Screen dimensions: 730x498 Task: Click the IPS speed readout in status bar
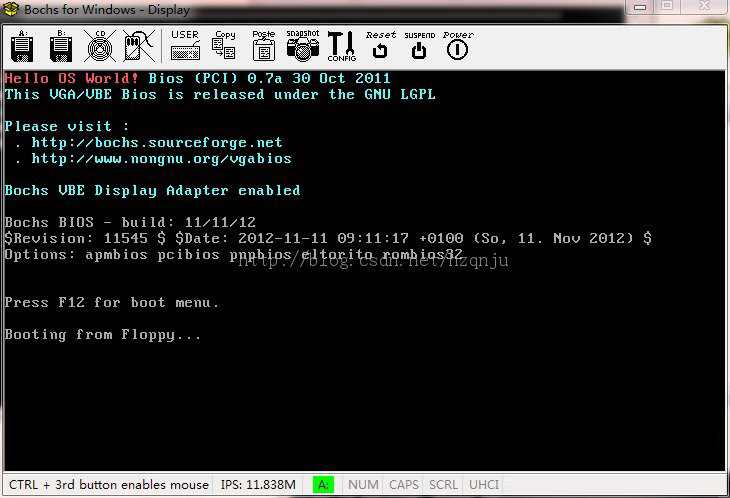(x=258, y=485)
